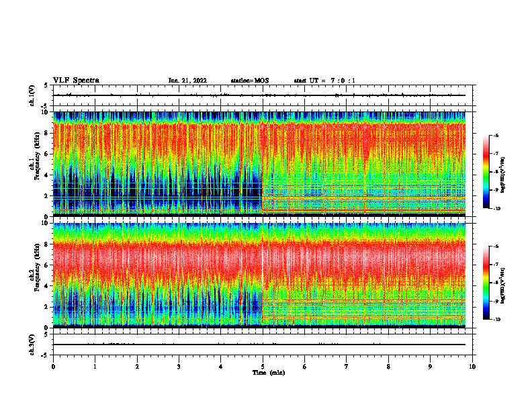532x411 pixels.
Task: Click the ch.2 colorbar "-7" tick label
Action: tap(496, 265)
